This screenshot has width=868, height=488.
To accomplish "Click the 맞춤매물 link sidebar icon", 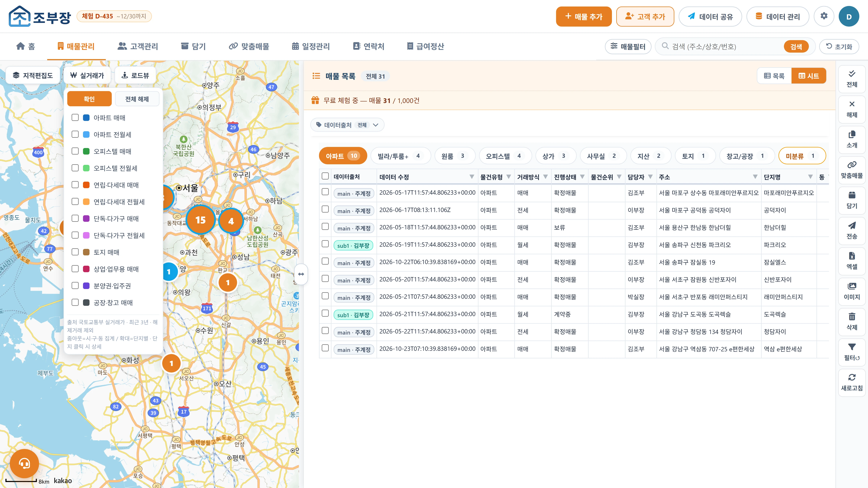I will pyautogui.click(x=852, y=170).
